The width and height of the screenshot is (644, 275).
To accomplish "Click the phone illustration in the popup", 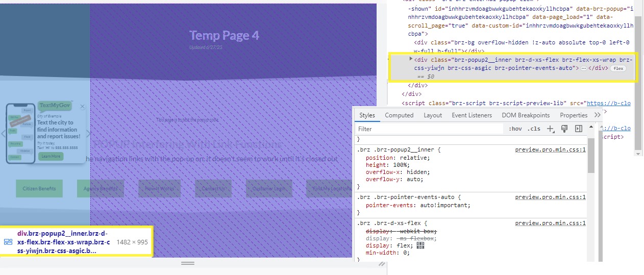I will pos(20,134).
